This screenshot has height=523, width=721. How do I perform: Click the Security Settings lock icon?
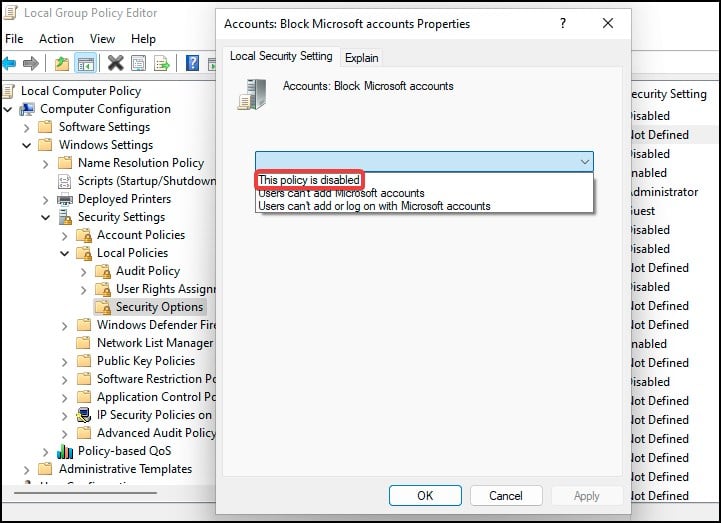(65, 217)
